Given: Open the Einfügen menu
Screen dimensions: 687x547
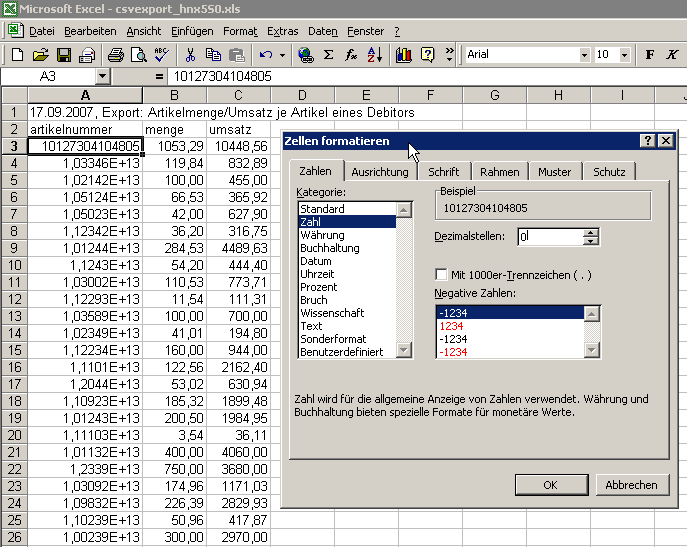Looking at the screenshot, I should coord(192,31).
